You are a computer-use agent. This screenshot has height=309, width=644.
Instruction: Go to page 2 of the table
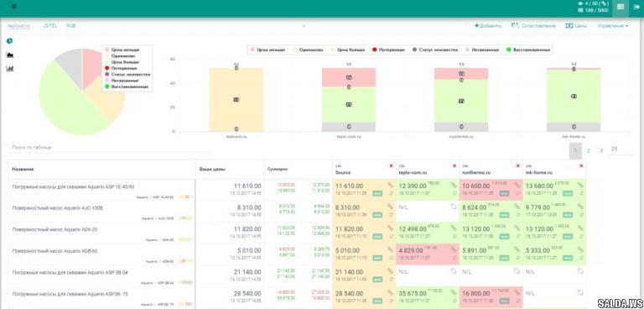click(588, 151)
